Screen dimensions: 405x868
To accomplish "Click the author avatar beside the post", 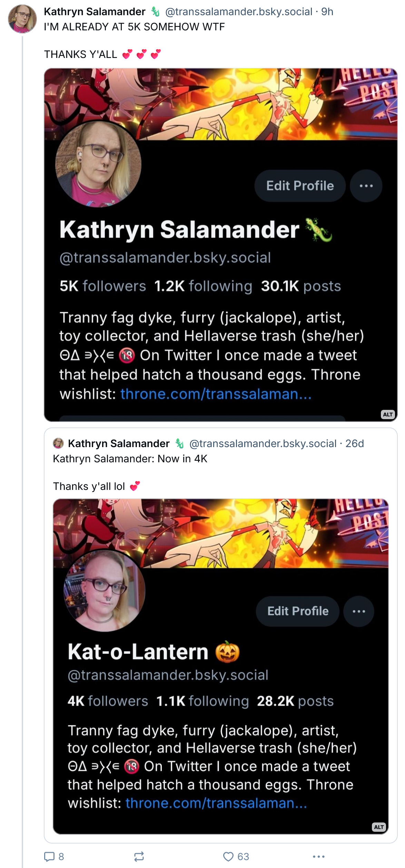I will (x=22, y=19).
